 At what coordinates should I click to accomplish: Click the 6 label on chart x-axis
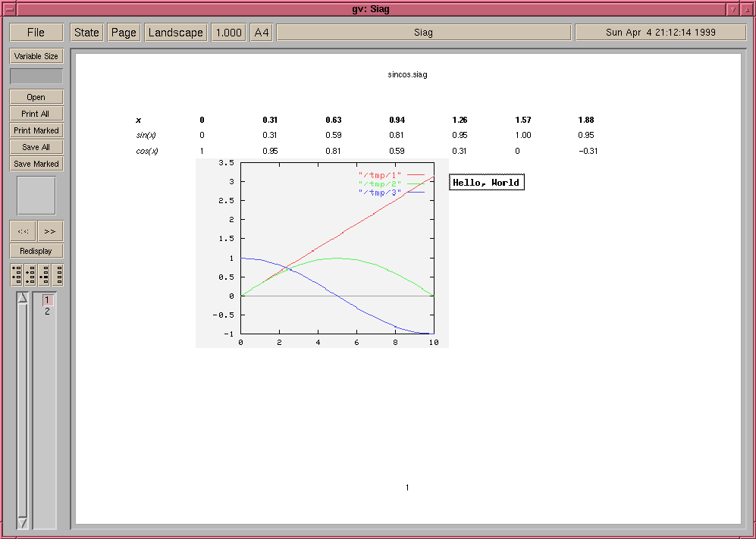coord(357,343)
